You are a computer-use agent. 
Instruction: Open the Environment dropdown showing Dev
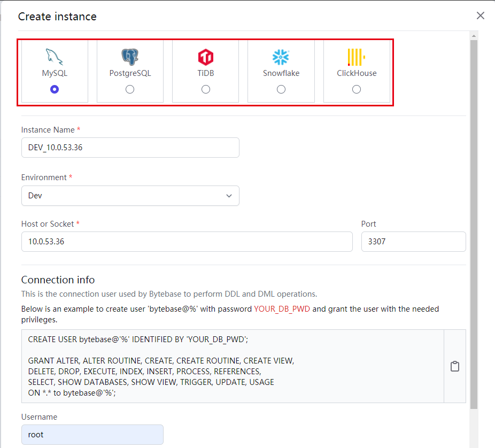[x=130, y=196]
